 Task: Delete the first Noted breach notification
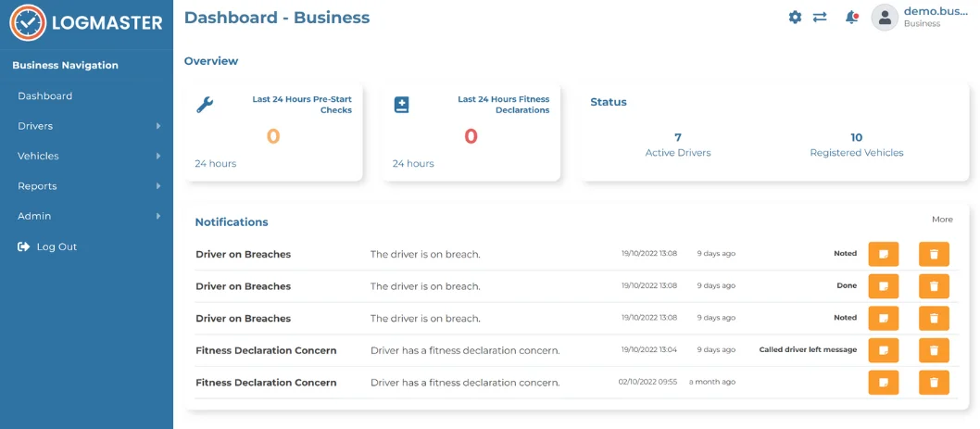click(934, 254)
